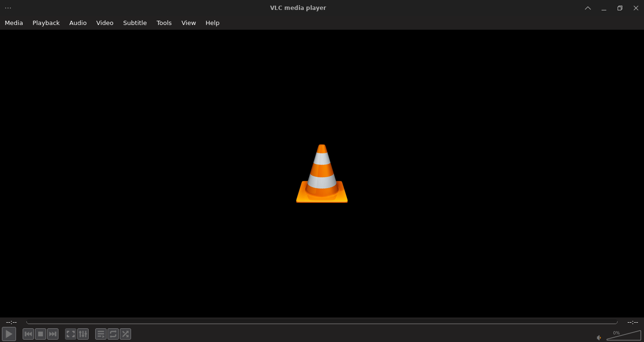Open extended settings via the sliders icon
Viewport: 644px width, 342px height.
[83, 334]
